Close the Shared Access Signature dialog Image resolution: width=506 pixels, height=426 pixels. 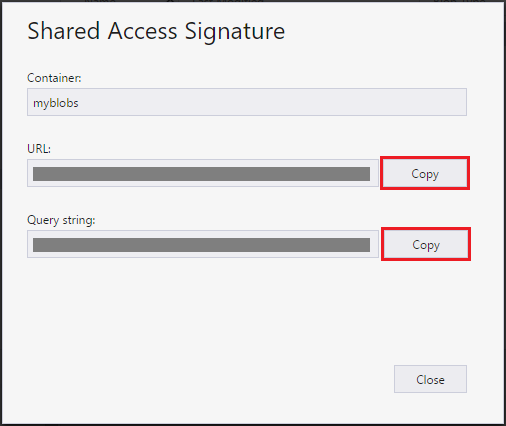coord(430,379)
